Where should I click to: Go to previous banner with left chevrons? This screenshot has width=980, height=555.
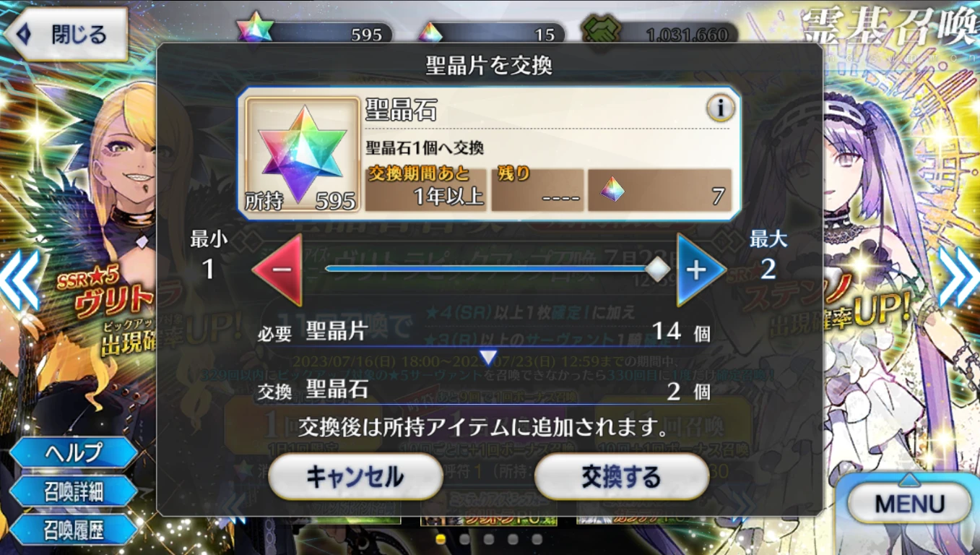(x=19, y=277)
